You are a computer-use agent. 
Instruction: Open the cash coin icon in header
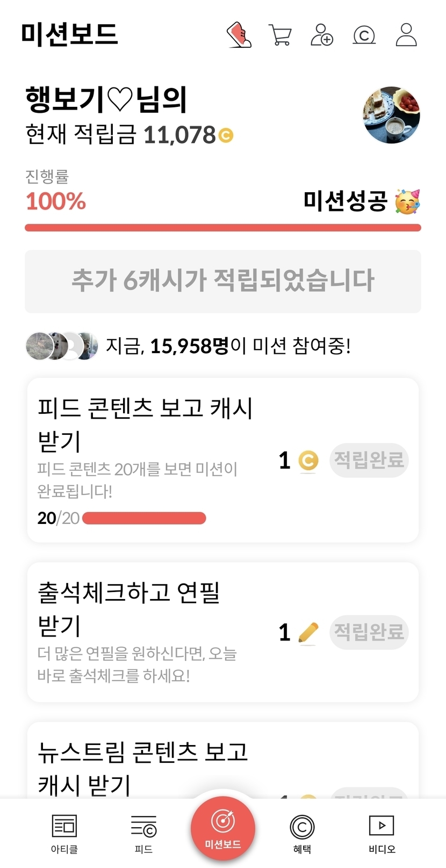pyautogui.click(x=364, y=35)
